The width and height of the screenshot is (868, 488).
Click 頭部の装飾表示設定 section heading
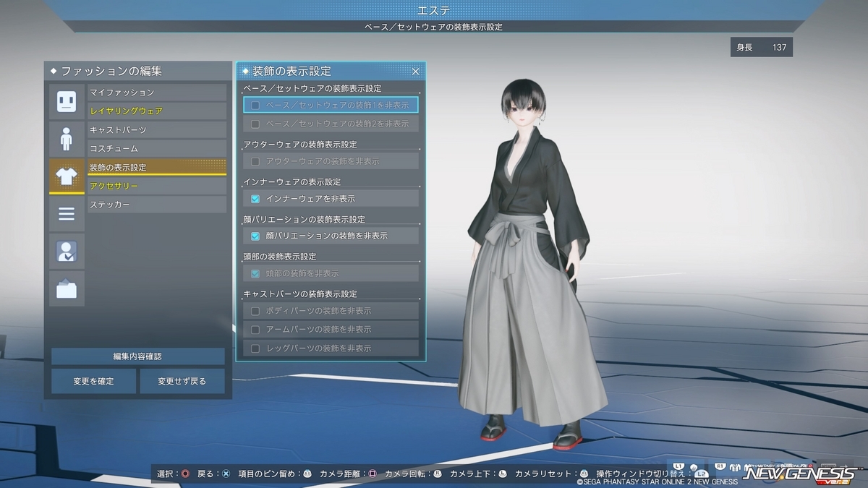tap(280, 257)
